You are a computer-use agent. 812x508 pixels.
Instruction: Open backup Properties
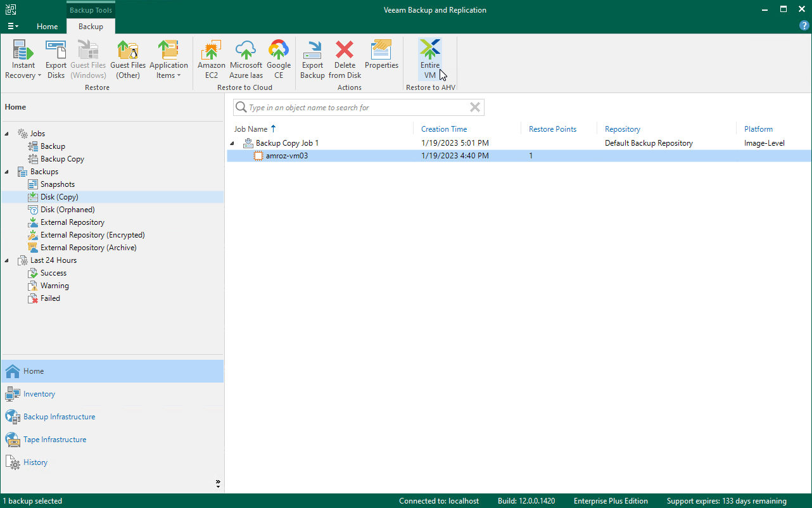pos(381,54)
